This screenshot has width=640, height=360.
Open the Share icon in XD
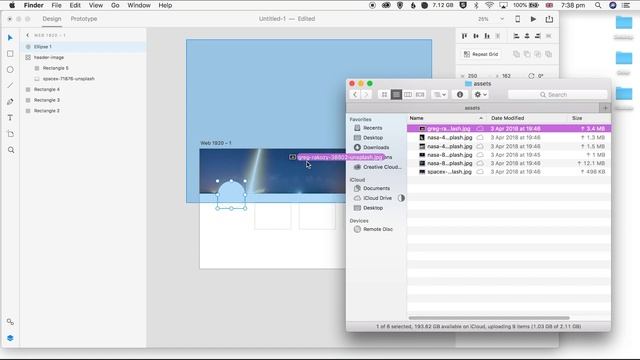[x=549, y=19]
